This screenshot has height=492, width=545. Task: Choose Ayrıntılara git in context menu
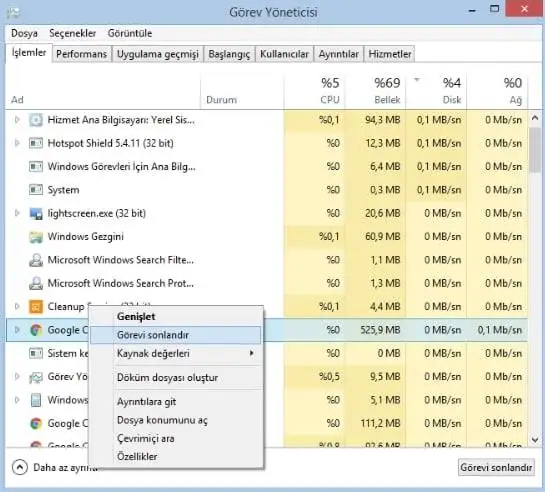(176, 402)
